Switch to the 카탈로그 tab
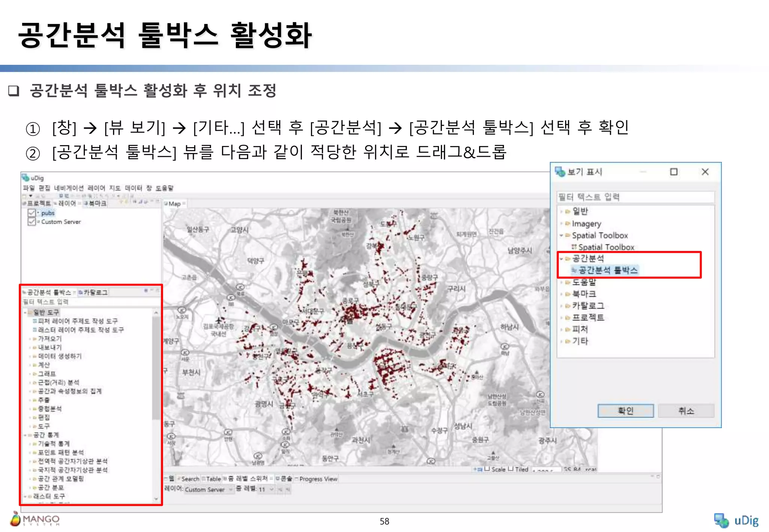This screenshot has width=769, height=532. click(93, 292)
